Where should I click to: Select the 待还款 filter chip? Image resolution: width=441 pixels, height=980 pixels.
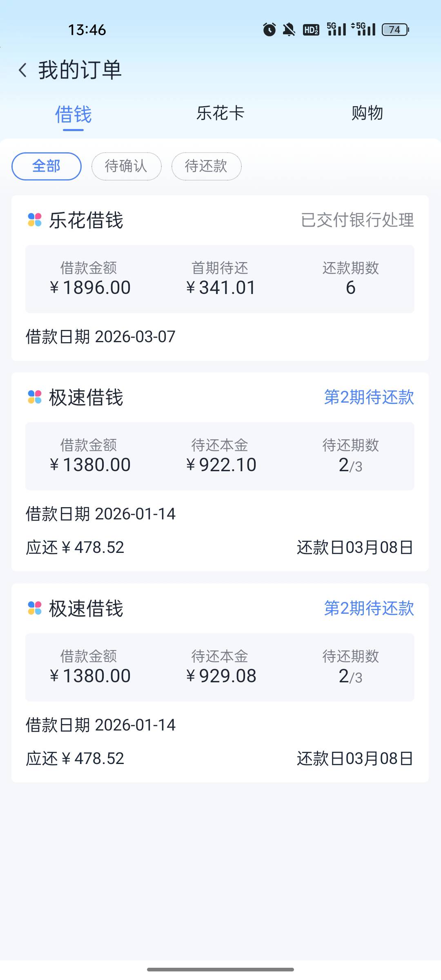(206, 166)
